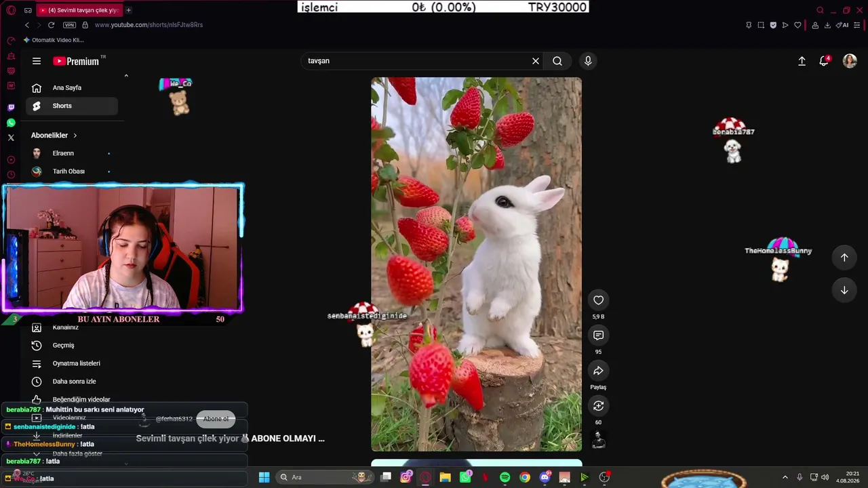Image resolution: width=868 pixels, height=488 pixels.
Task: Open the Short's sound/audio thumbnail
Action: tap(598, 441)
